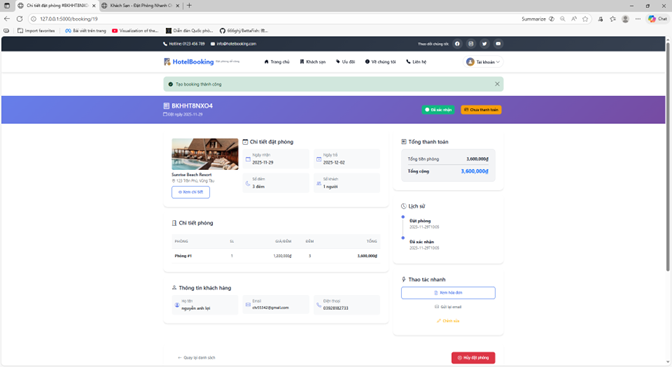
Task: Click the Facebook icon in the top bar
Action: pyautogui.click(x=457, y=44)
